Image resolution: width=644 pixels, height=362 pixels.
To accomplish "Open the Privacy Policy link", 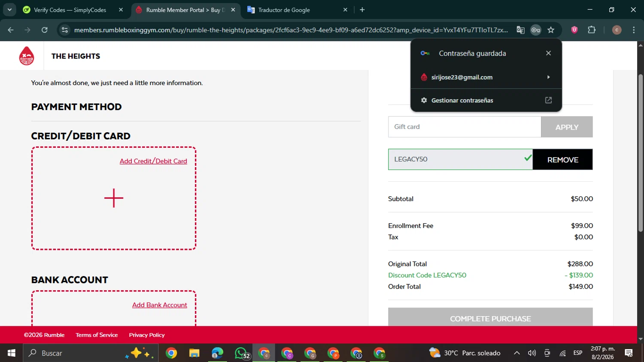I will pyautogui.click(x=147, y=335).
